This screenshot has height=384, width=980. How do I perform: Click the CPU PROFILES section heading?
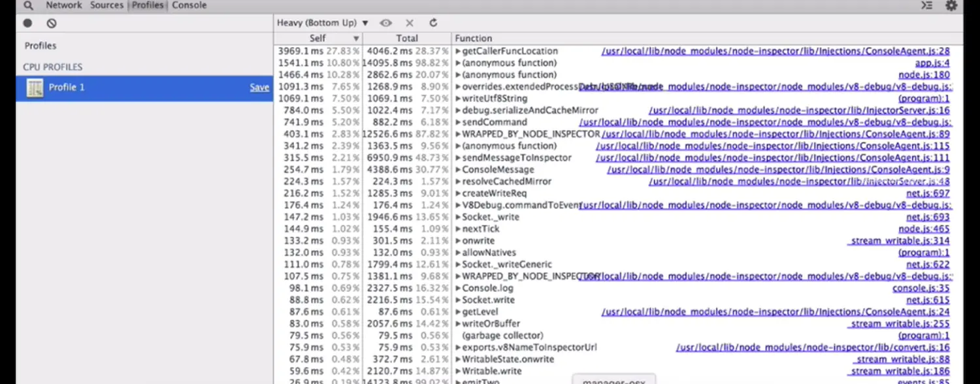53,67
